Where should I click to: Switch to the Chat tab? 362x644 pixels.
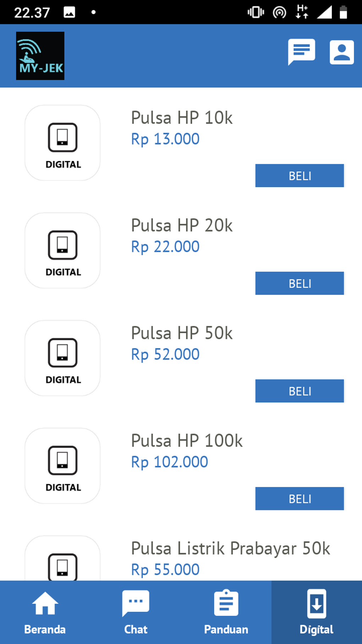coord(136,612)
